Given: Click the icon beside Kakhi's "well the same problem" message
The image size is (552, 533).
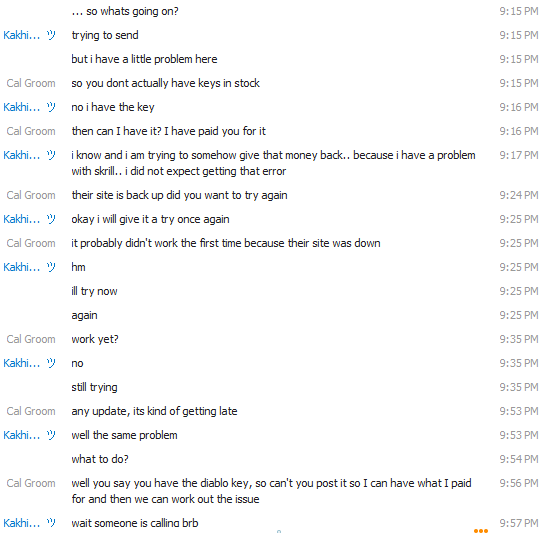Looking at the screenshot, I should (51, 435).
